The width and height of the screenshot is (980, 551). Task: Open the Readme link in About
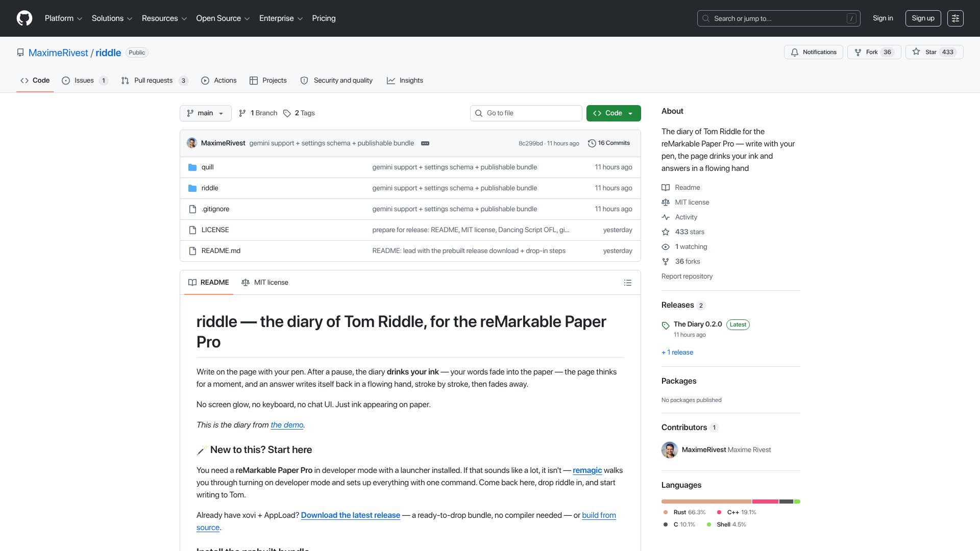pyautogui.click(x=681, y=188)
